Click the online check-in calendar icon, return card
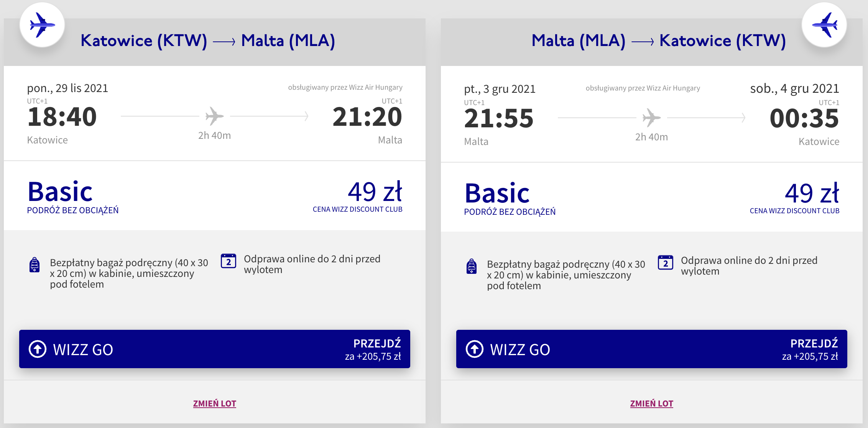This screenshot has height=428, width=868. 666,263
